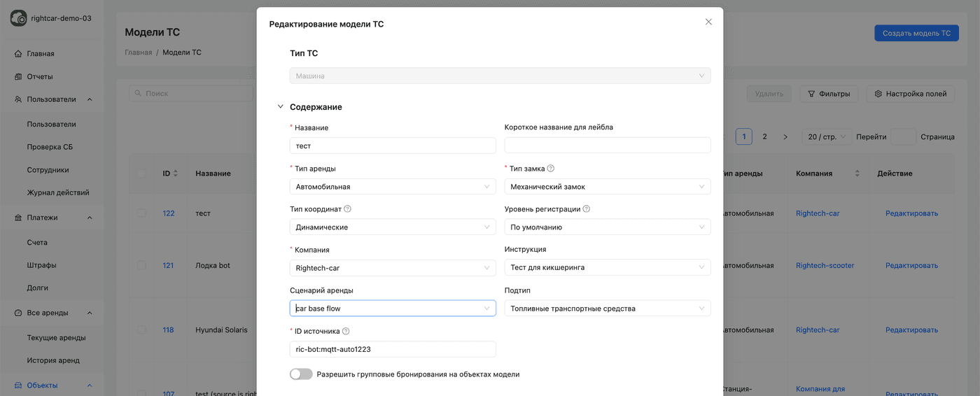Click the help icon next to Тип замка
Screen dimensions: 980x396
point(551,169)
